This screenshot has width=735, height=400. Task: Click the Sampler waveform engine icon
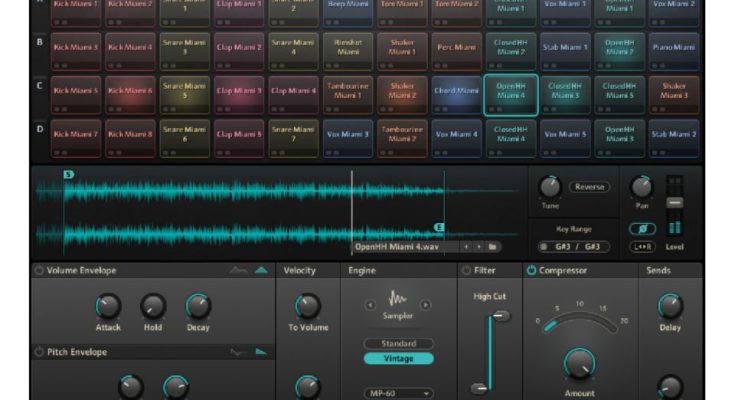pos(398,301)
